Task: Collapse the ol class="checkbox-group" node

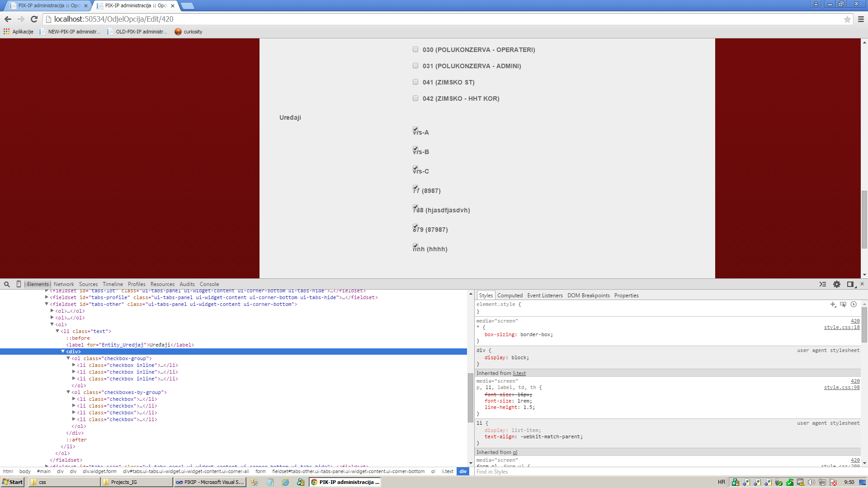Action: (x=68, y=358)
